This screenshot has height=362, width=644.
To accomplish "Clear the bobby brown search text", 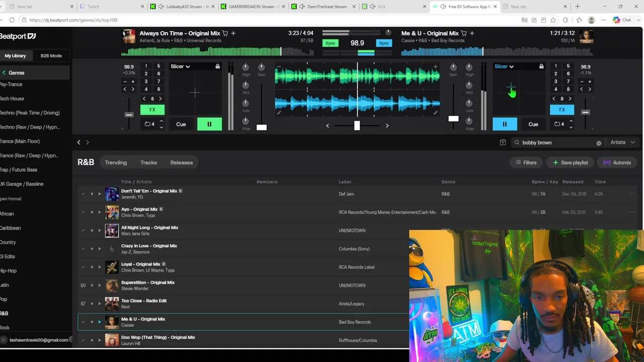I will [x=599, y=143].
